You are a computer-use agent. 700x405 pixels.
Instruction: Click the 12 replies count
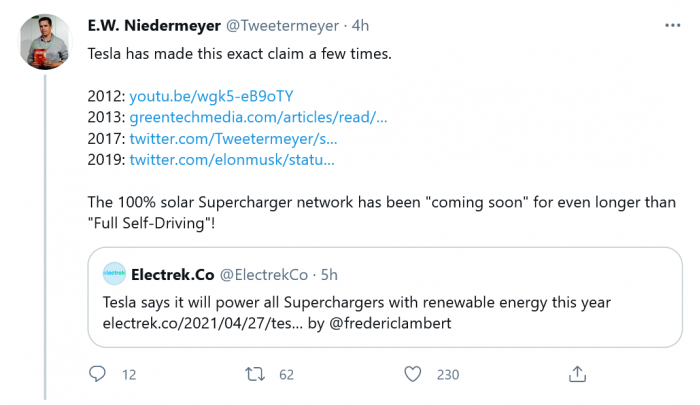(x=128, y=375)
